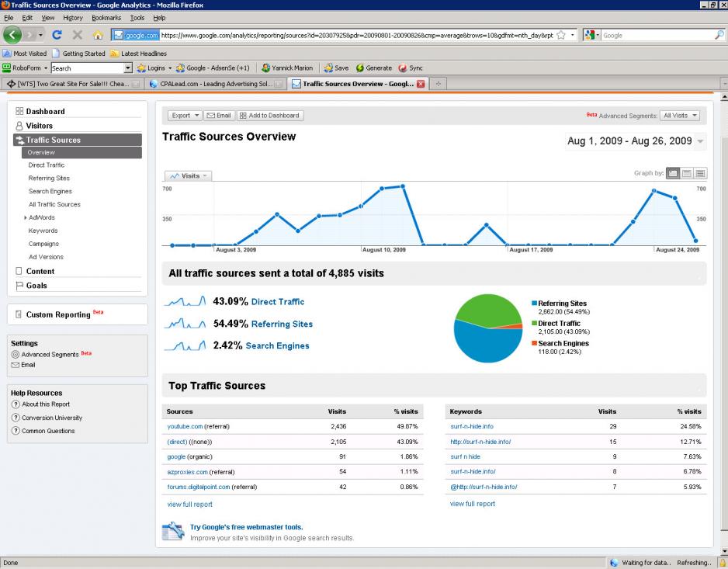The width and height of the screenshot is (728, 569).
Task: Open the Export dropdown
Action: coord(185,116)
